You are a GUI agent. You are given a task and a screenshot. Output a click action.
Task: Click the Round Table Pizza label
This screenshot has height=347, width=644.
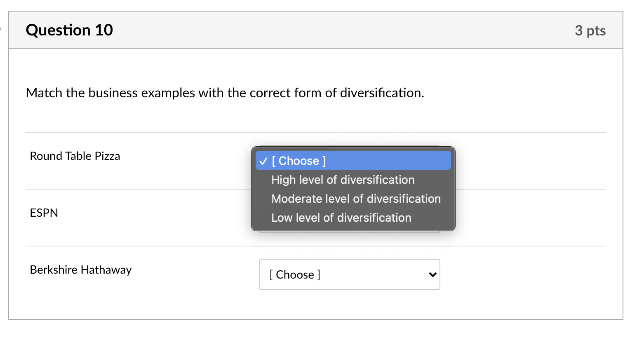tap(75, 156)
